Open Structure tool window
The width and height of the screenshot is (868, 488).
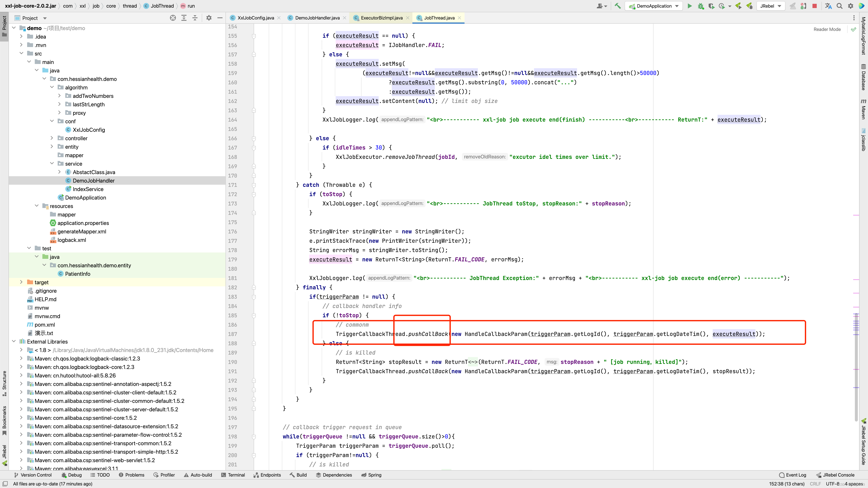(4, 383)
